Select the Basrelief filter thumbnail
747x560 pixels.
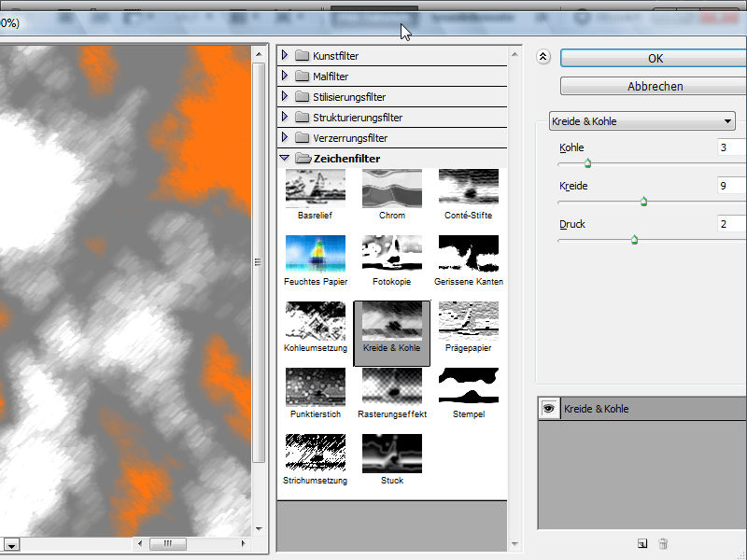(316, 189)
